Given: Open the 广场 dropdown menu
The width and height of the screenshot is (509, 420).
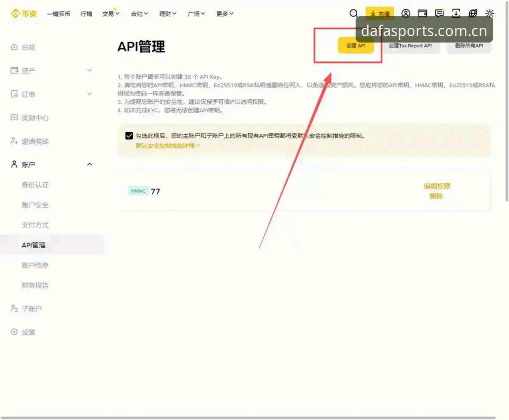Looking at the screenshot, I should coord(196,14).
